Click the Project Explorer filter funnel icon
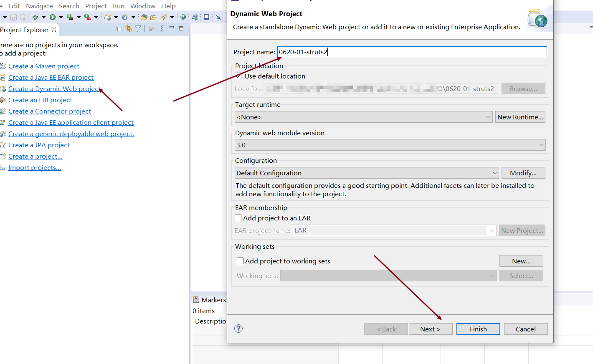The image size is (593, 364). pos(138,28)
